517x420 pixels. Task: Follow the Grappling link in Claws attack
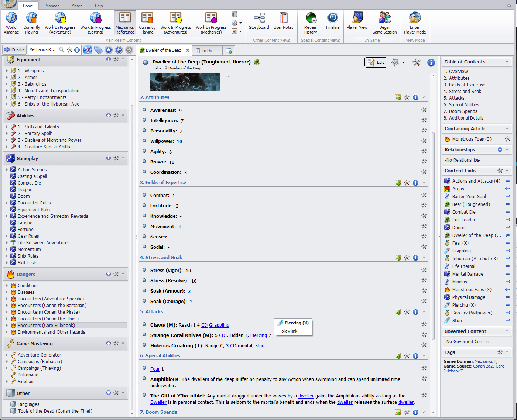point(219,325)
